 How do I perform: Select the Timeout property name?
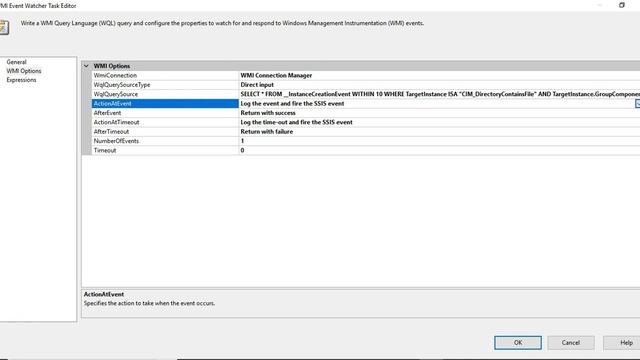[x=104, y=151]
